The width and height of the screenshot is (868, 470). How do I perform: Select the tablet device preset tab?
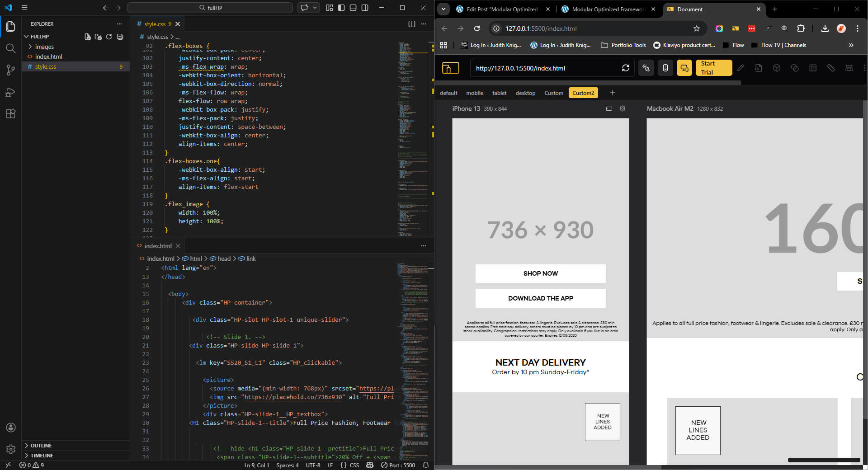pos(499,93)
